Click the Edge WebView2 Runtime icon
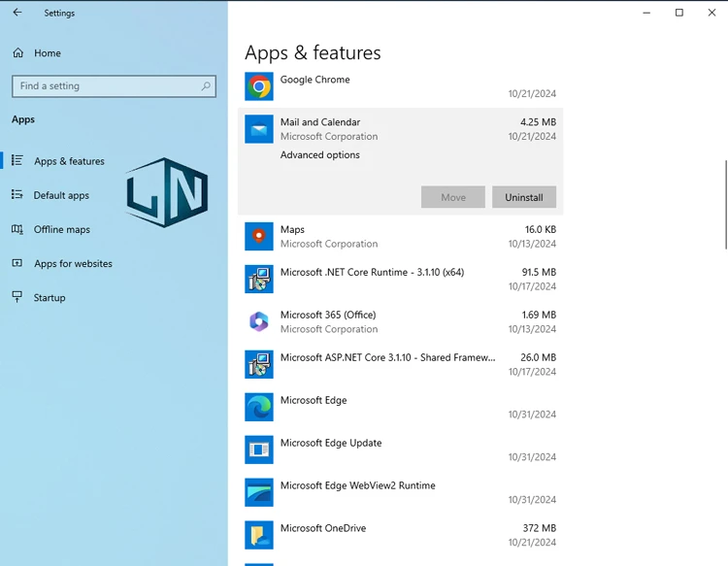This screenshot has width=728, height=566. (259, 492)
